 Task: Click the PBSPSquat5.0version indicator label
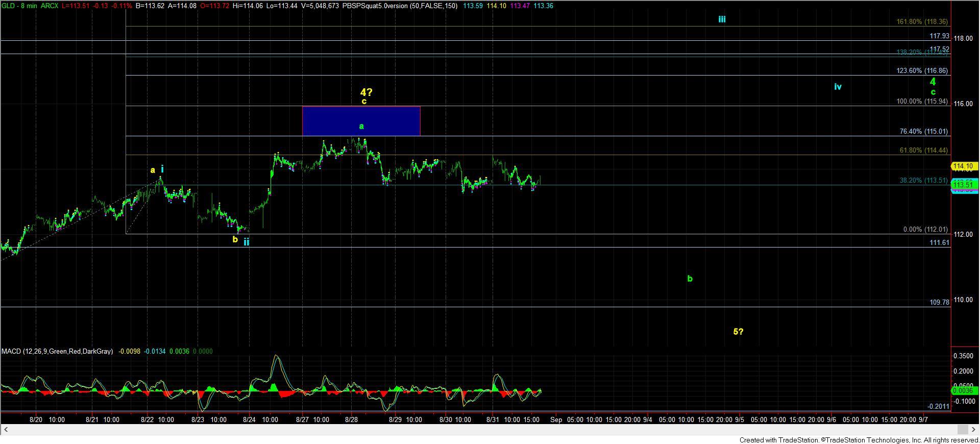[400, 6]
